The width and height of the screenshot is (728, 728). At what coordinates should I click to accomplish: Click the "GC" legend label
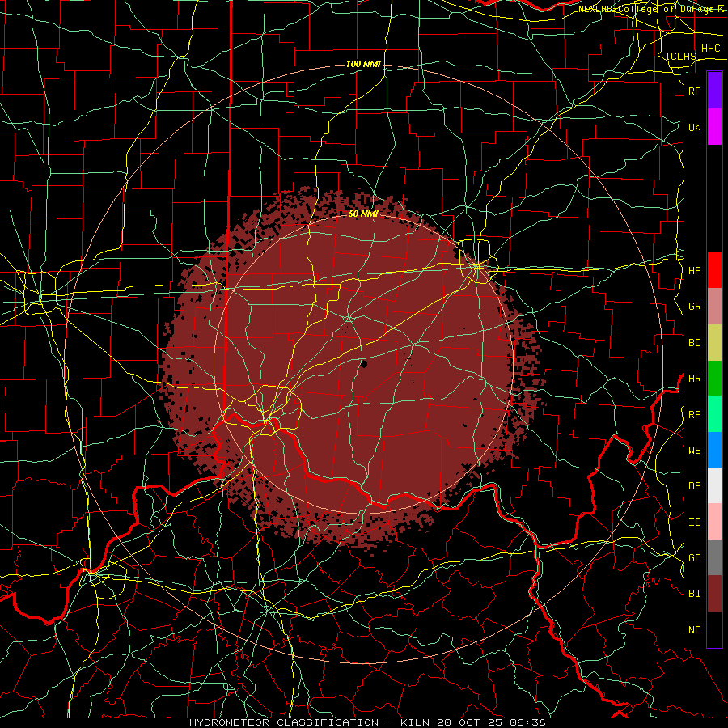pyautogui.click(x=694, y=557)
